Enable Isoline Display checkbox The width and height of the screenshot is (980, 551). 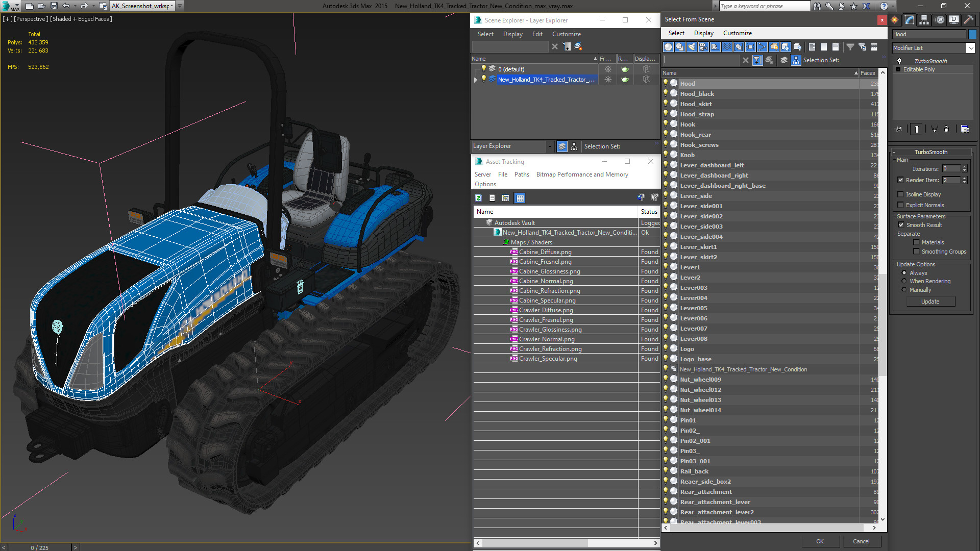(x=901, y=194)
